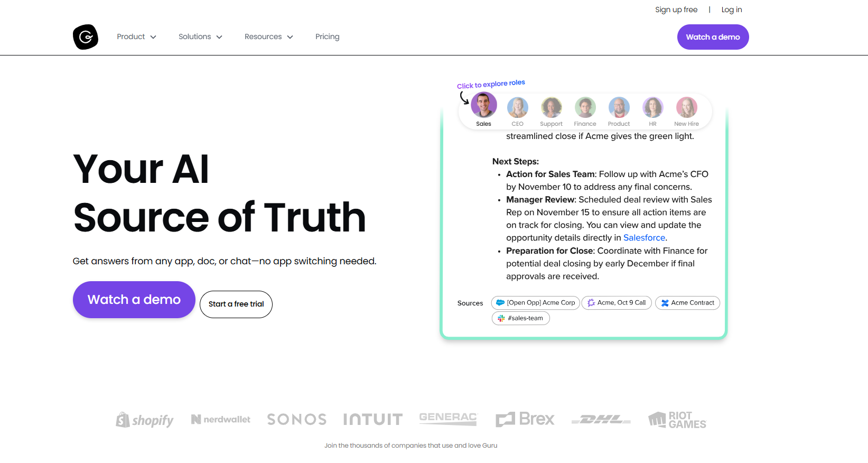Select the Product role avatar
Viewport: 868px width, 463px height.
click(619, 108)
